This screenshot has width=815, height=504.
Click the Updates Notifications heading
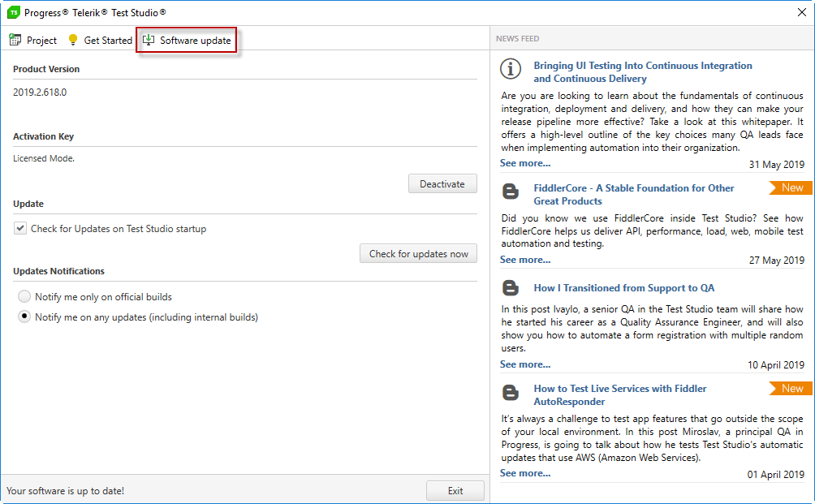click(x=58, y=271)
